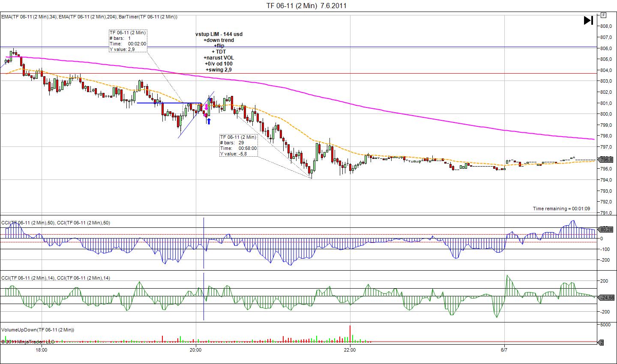This screenshot has width=617, height=364.
Task: Click the 20:00 time axis label
Action: [195, 350]
